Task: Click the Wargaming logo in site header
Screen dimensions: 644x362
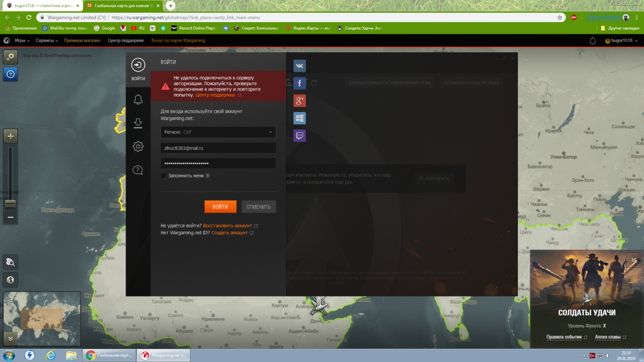Action: click(6, 40)
